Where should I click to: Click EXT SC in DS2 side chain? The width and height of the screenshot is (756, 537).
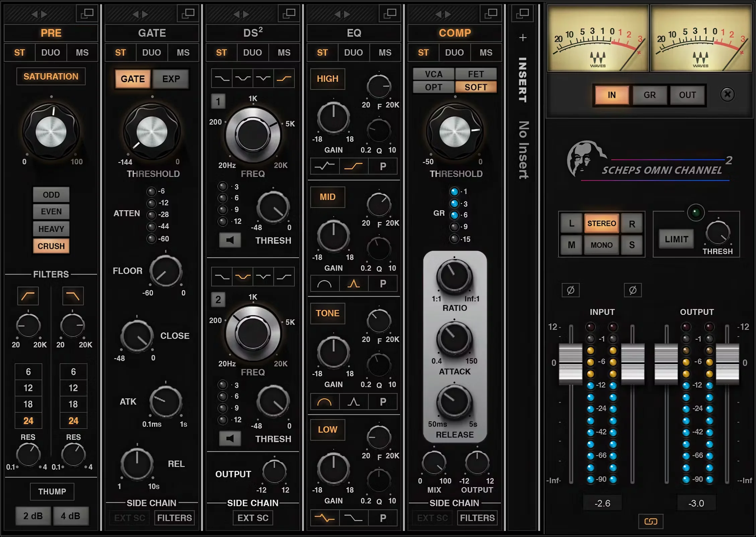tap(253, 518)
